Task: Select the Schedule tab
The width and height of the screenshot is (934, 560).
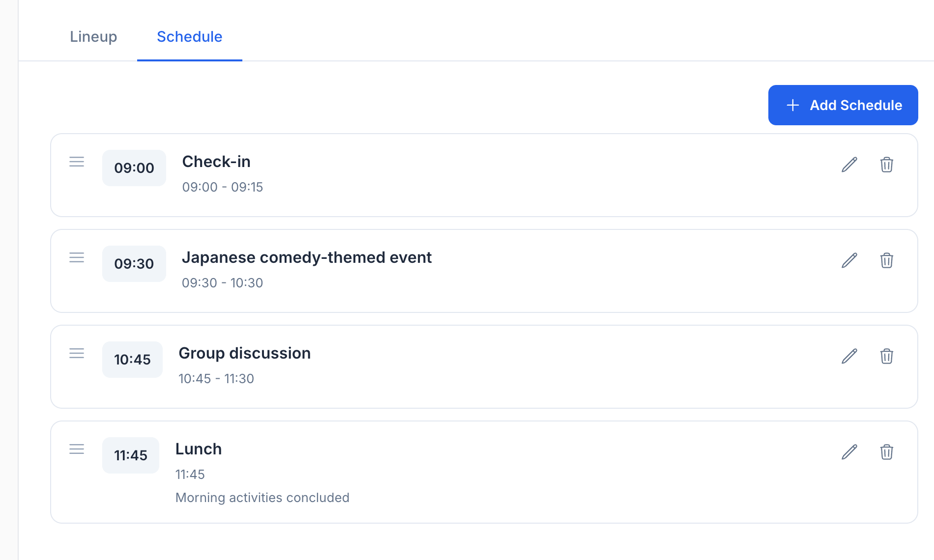Action: (x=189, y=36)
